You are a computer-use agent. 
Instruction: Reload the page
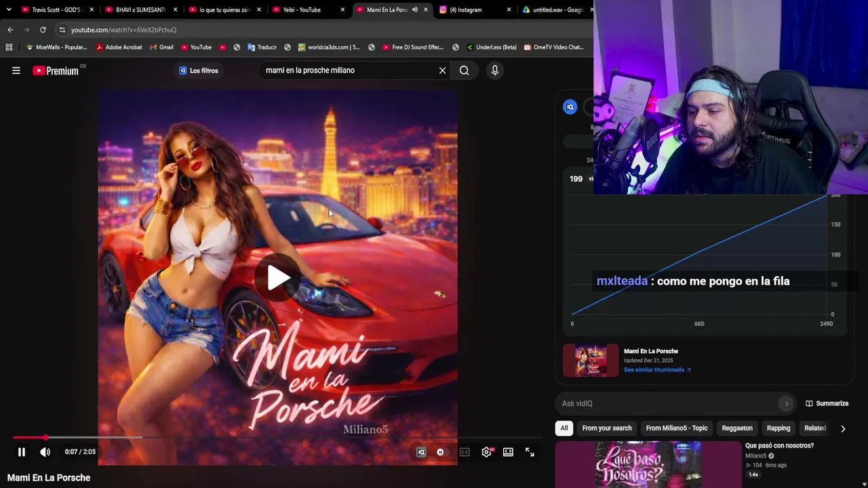[43, 30]
